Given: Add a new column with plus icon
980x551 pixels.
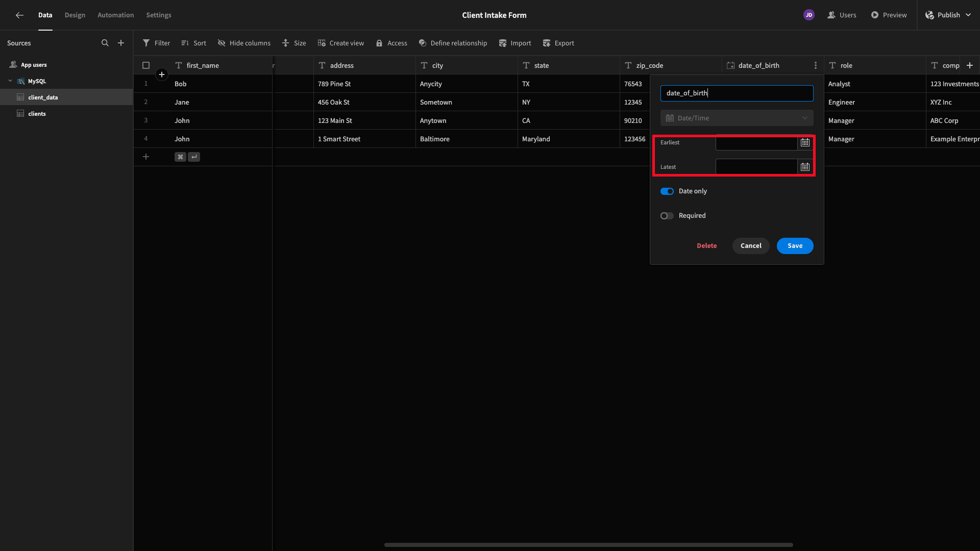Looking at the screenshot, I should point(970,65).
